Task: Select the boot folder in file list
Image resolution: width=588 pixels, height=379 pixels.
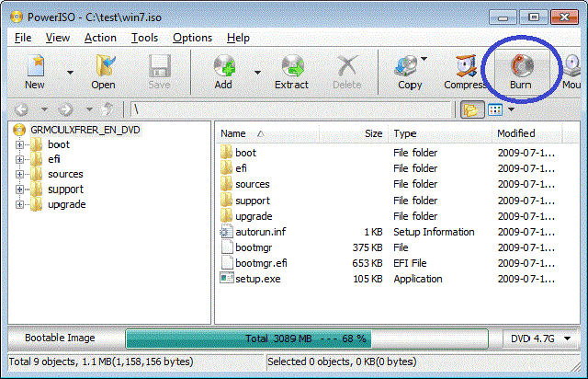Action: click(245, 153)
